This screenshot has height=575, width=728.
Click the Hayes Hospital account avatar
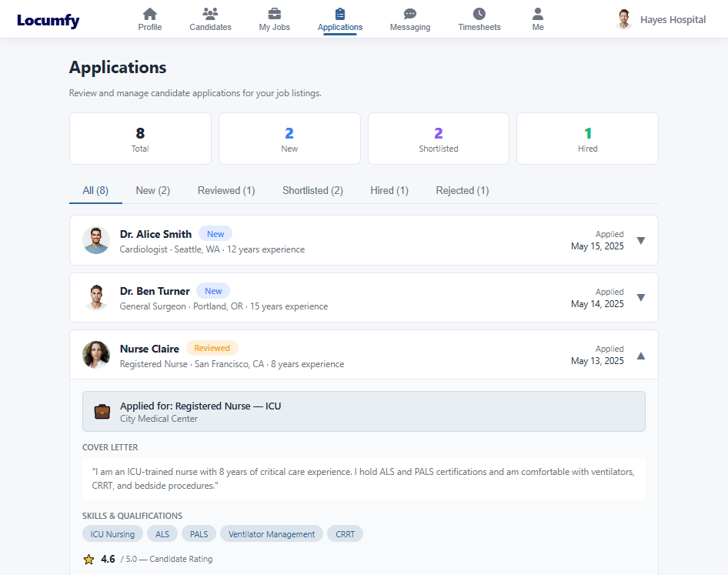[x=623, y=19]
